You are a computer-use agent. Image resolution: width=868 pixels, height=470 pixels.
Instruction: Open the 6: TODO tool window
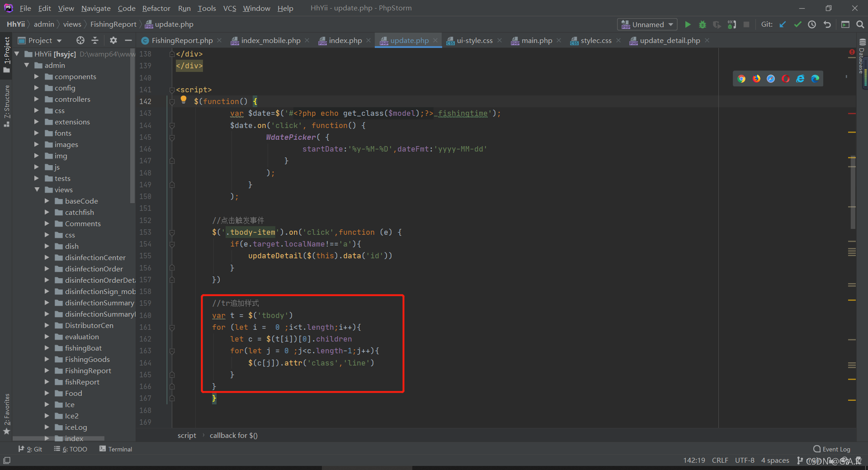click(71, 449)
